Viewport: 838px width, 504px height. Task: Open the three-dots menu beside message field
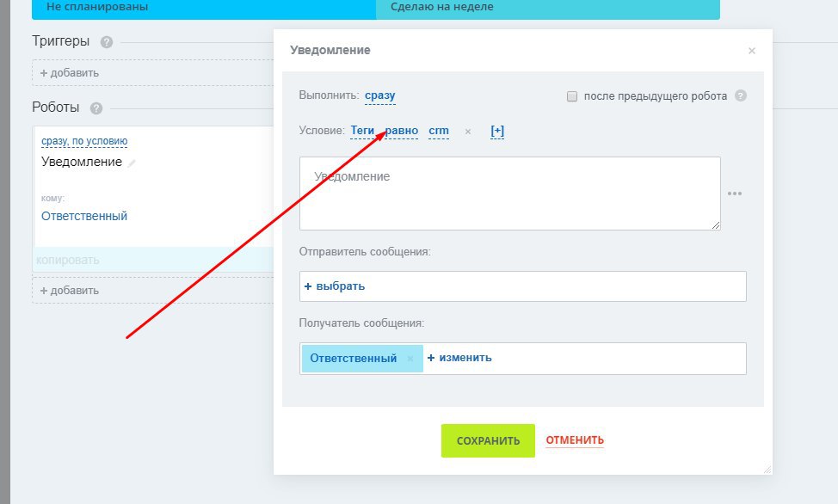(734, 194)
